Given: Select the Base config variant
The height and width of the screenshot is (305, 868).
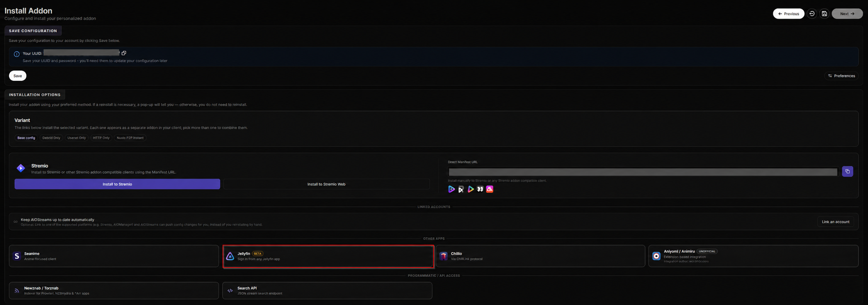Looking at the screenshot, I should [x=26, y=138].
